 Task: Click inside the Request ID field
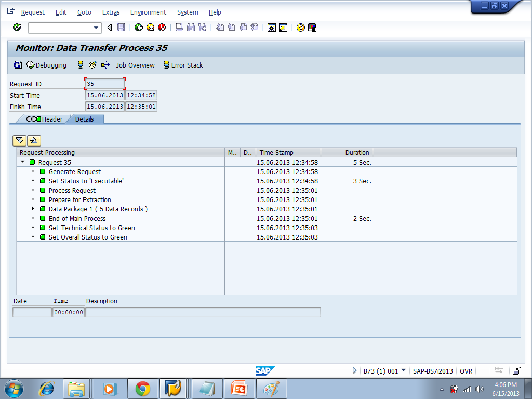tap(104, 83)
